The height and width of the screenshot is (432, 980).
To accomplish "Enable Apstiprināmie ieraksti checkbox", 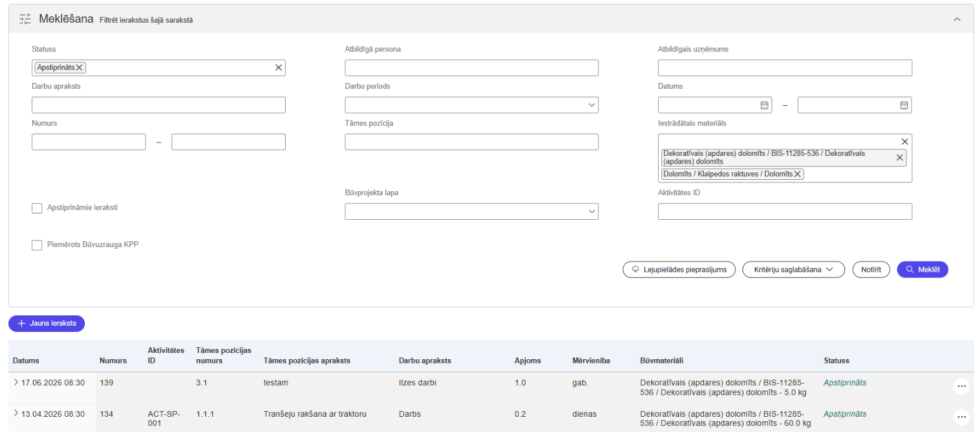I will pyautogui.click(x=37, y=208).
